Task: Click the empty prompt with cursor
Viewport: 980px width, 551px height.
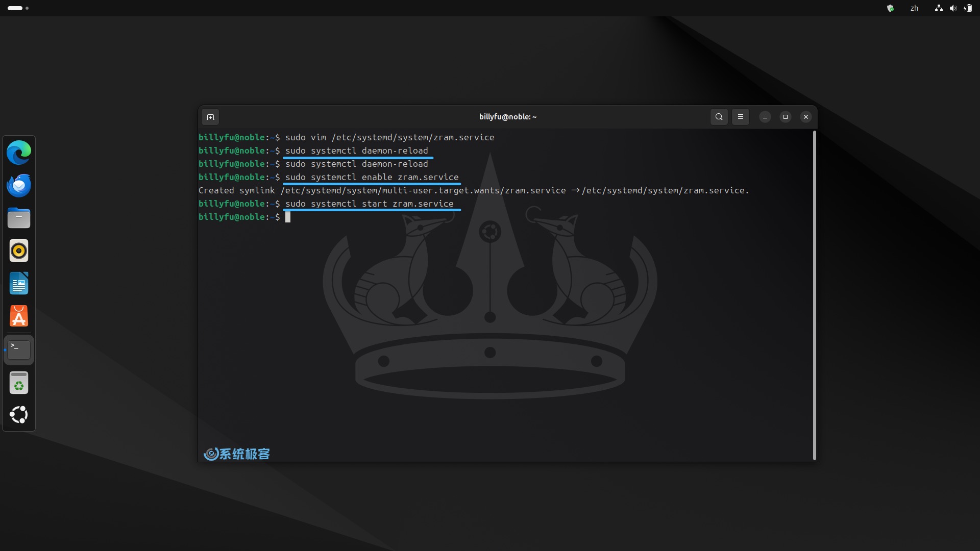Action: click(244, 217)
